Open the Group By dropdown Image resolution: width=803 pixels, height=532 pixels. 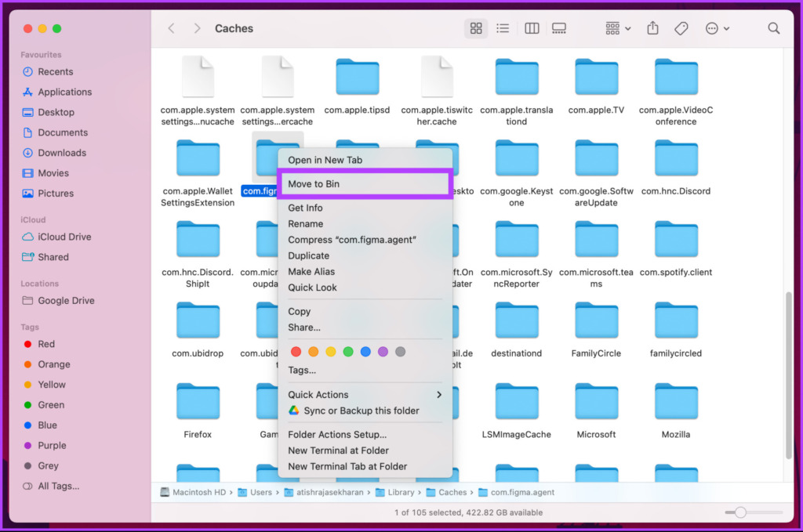pos(618,28)
